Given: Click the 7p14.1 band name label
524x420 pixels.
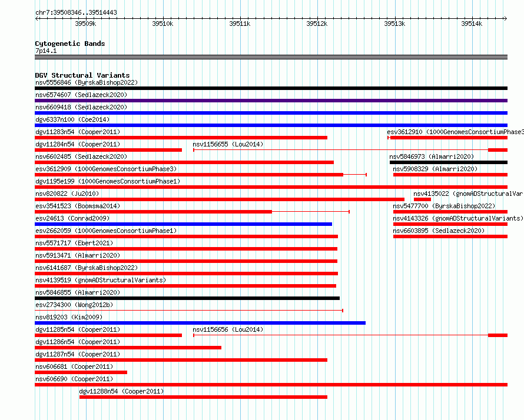Looking at the screenshot, I should (x=46, y=51).
